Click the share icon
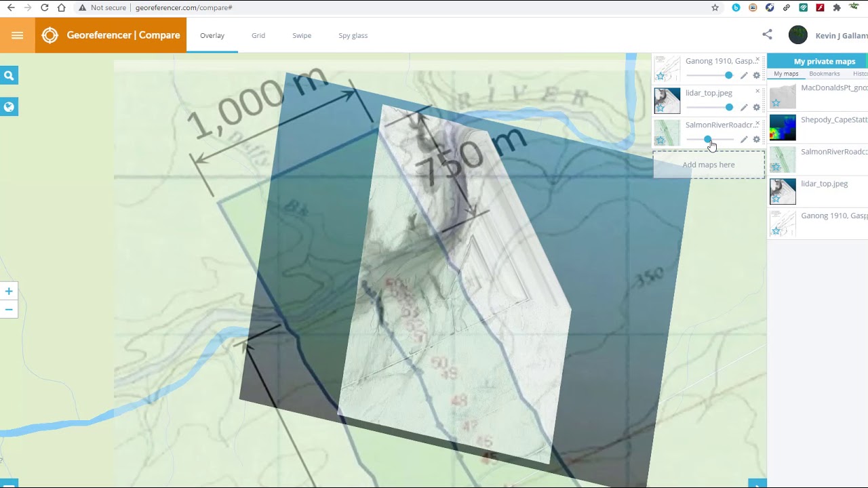 (767, 35)
